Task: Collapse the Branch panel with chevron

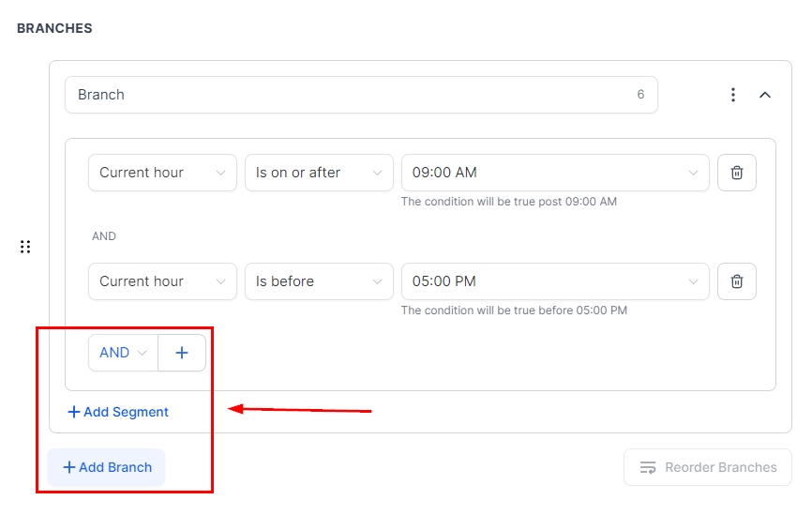Action: (765, 95)
